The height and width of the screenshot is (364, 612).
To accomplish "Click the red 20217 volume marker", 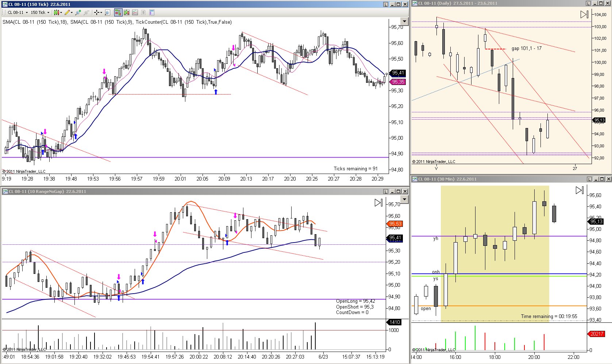I will pos(596,334).
